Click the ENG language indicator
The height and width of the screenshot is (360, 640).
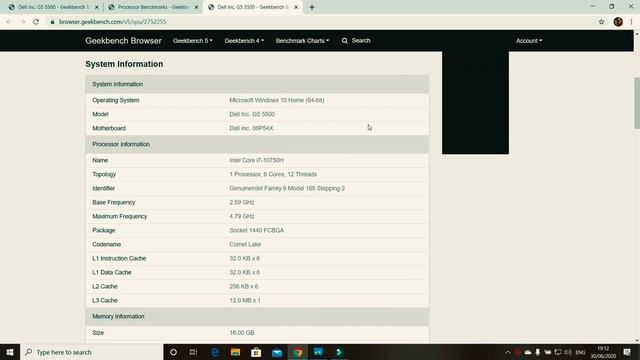580,352
